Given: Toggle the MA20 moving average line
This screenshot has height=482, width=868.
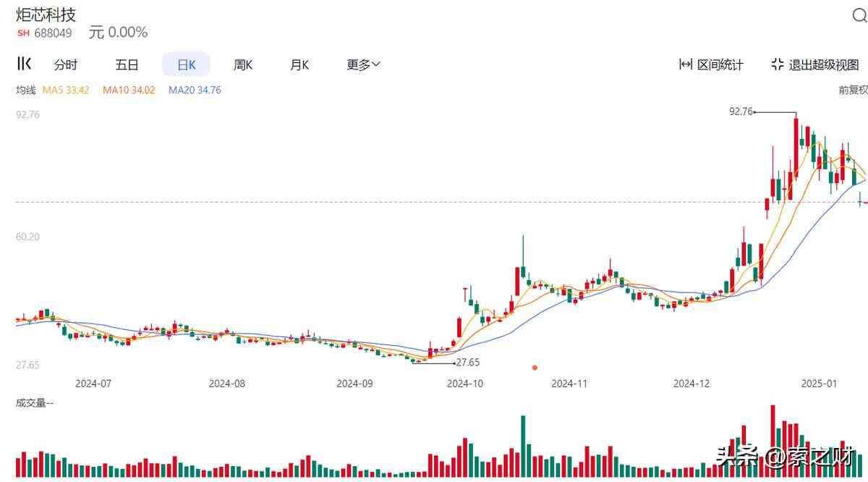Looking at the screenshot, I should coord(195,90).
